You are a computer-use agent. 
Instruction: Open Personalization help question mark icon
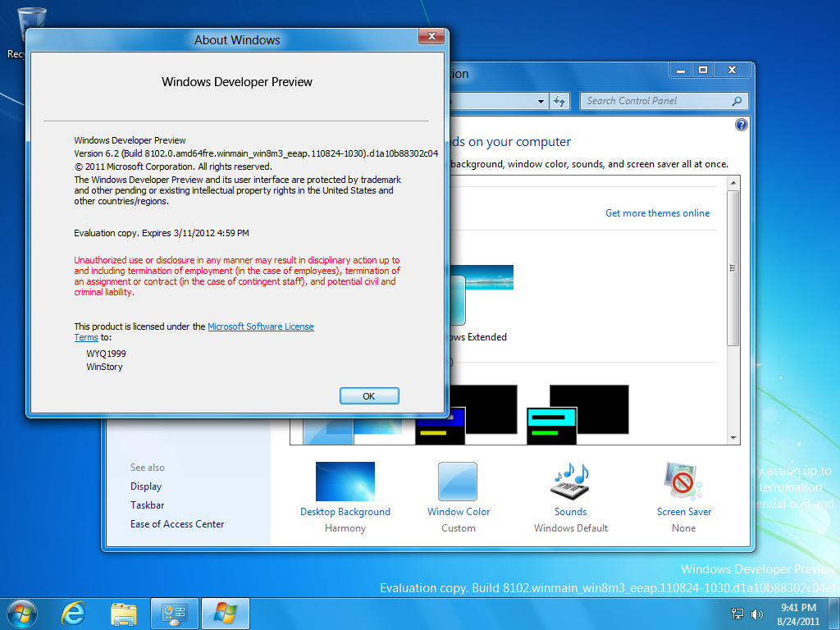point(741,125)
